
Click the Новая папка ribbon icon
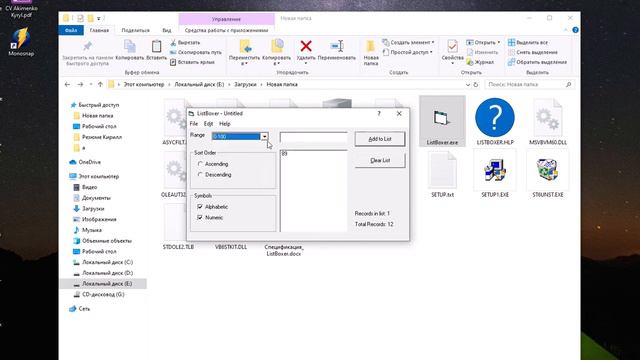[x=371, y=47]
